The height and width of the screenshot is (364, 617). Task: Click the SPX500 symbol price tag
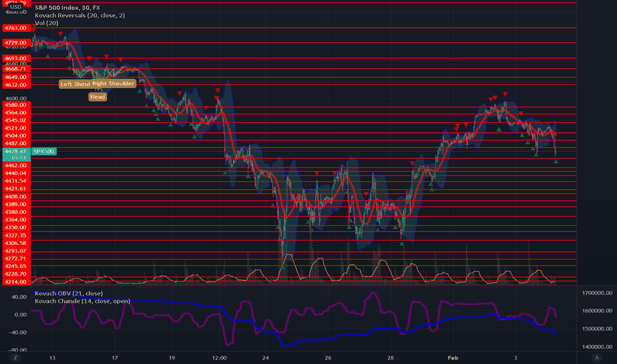44,152
